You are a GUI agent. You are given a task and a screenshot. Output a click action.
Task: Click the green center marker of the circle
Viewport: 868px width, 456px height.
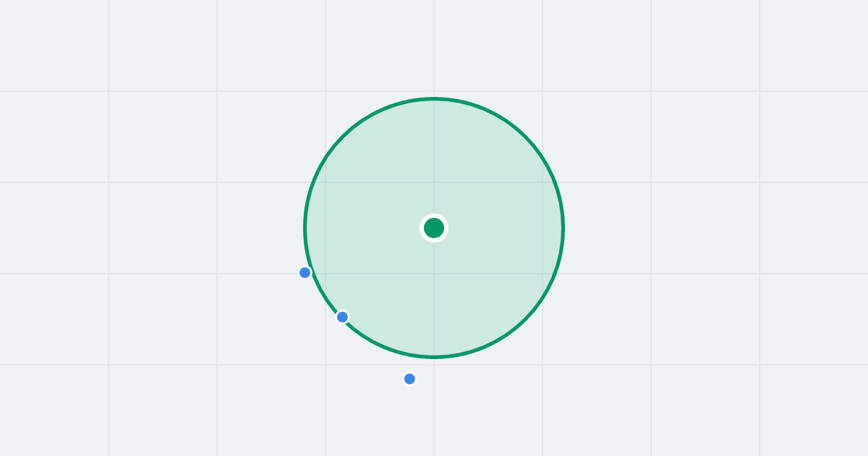434,228
